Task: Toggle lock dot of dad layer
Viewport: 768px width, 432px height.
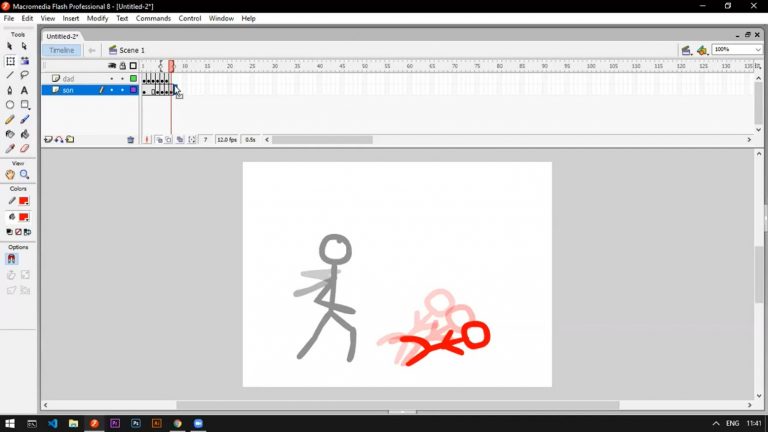Action: click(122, 78)
